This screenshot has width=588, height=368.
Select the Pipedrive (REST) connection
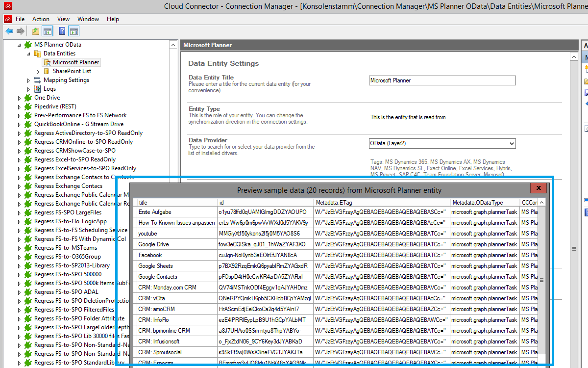(x=55, y=106)
